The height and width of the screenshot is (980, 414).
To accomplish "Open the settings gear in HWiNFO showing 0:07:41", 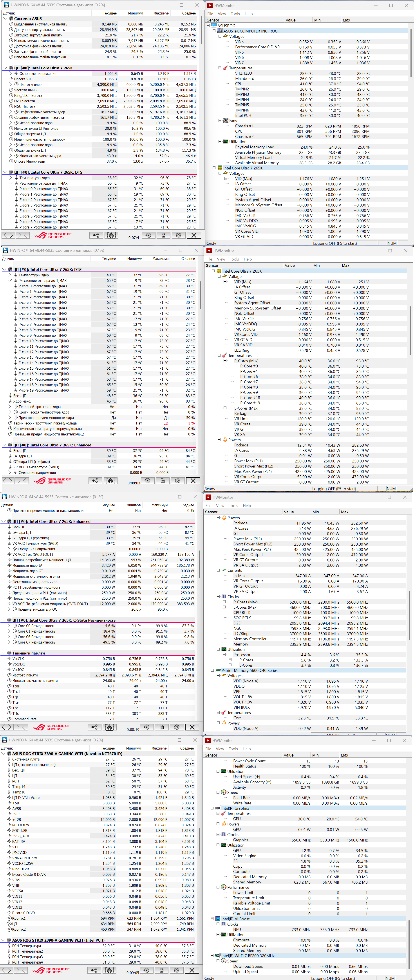I will click(179, 235).
